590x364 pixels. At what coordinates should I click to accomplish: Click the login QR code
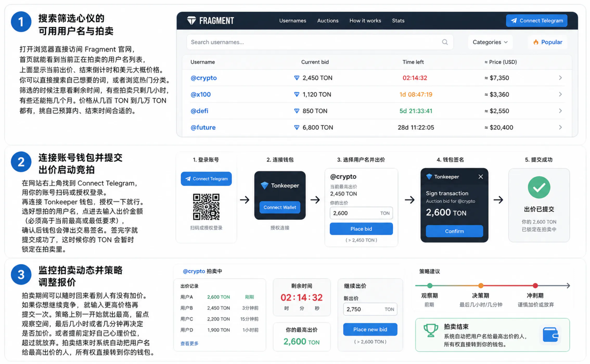(206, 207)
